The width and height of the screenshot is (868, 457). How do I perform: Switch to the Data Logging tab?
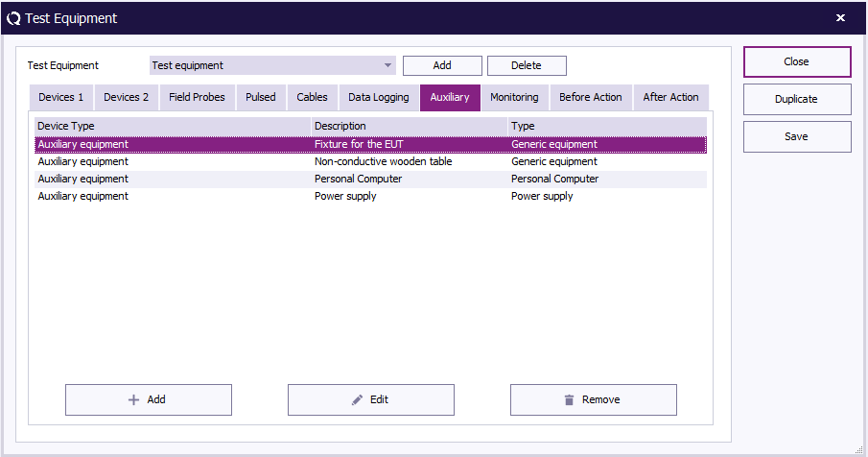tap(378, 97)
